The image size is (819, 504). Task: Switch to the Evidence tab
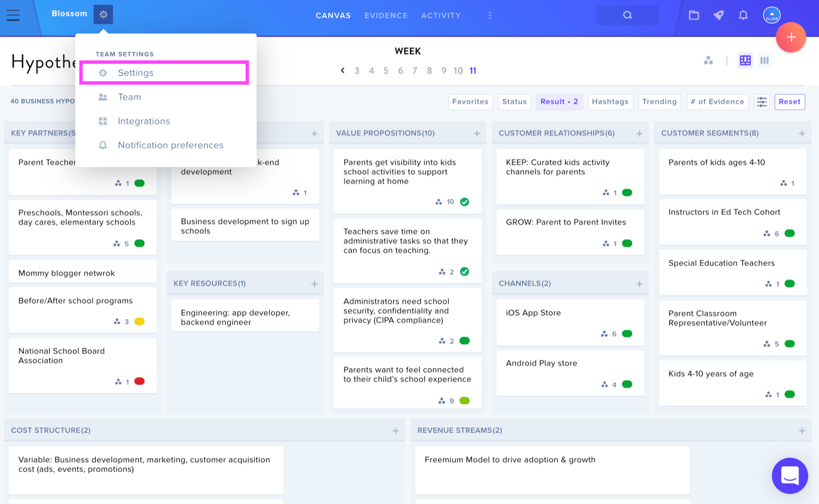coord(386,15)
